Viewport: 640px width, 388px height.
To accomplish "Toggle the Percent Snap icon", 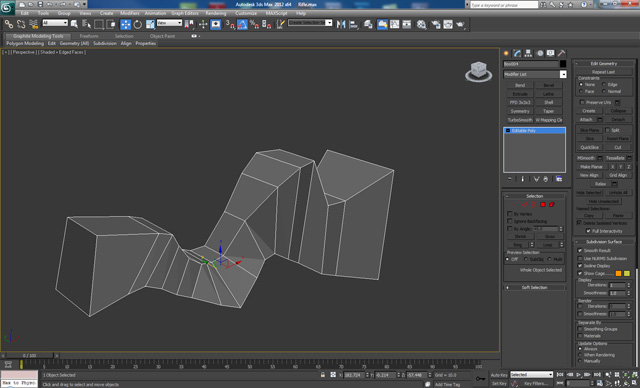I will point(254,24).
